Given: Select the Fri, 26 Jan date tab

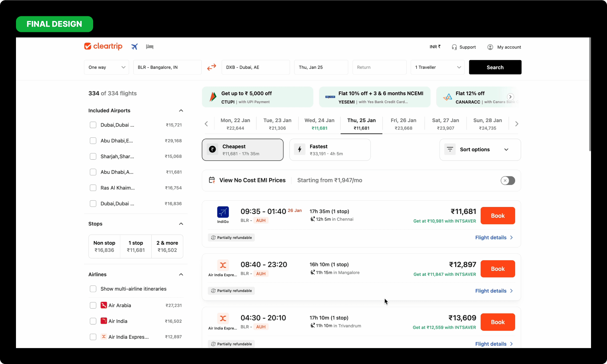Looking at the screenshot, I should 403,124.
